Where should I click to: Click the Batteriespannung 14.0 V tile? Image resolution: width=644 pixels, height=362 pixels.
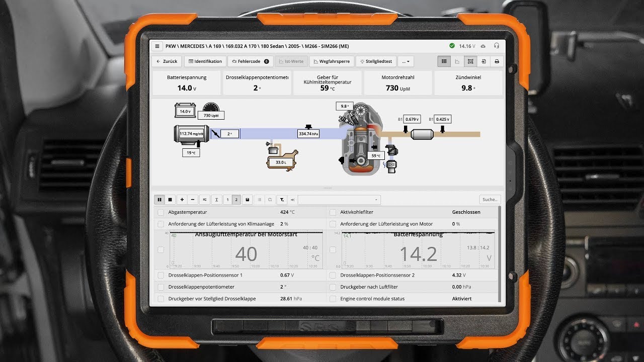tap(187, 83)
